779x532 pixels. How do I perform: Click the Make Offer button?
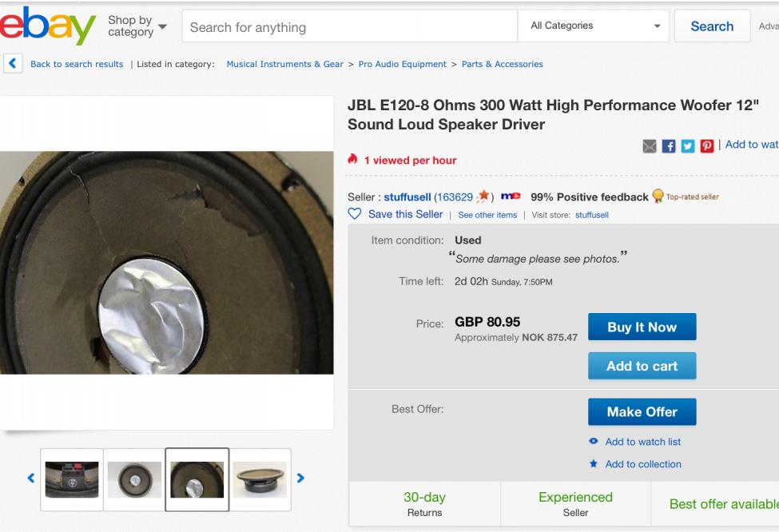(642, 412)
